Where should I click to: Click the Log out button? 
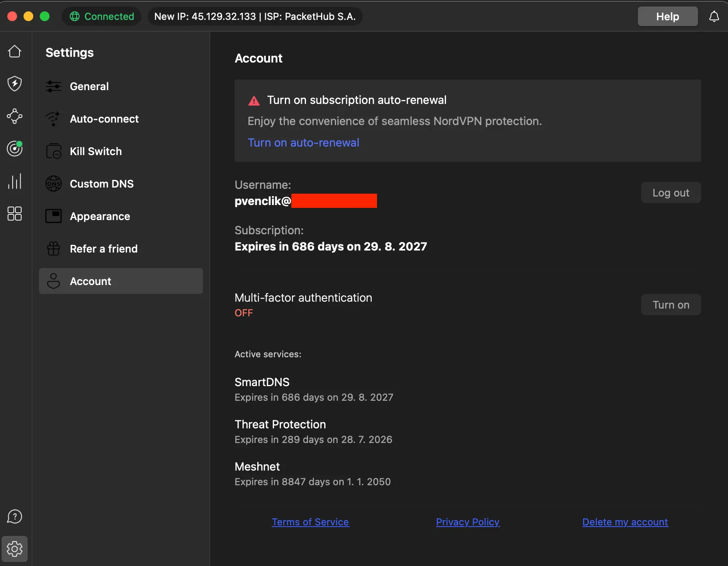pos(670,192)
